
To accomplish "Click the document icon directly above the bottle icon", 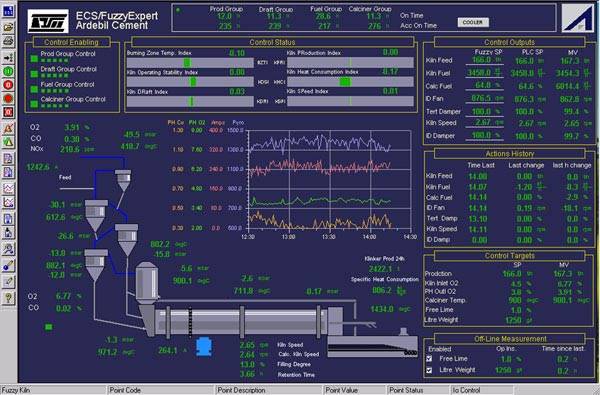I will pos(8,219).
